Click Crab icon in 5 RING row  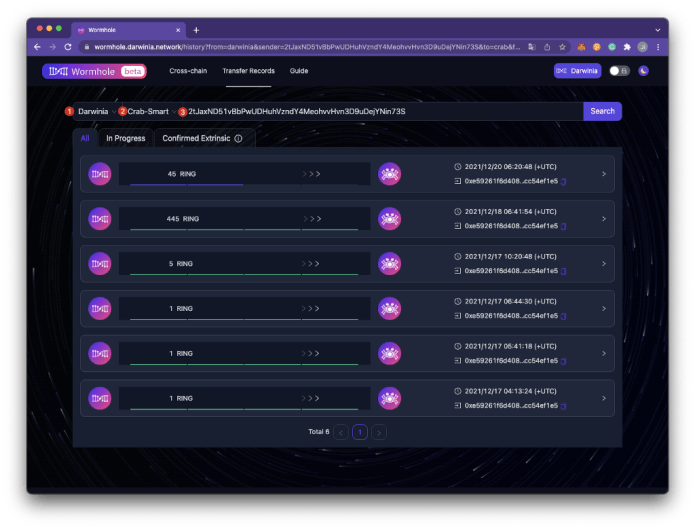click(389, 263)
